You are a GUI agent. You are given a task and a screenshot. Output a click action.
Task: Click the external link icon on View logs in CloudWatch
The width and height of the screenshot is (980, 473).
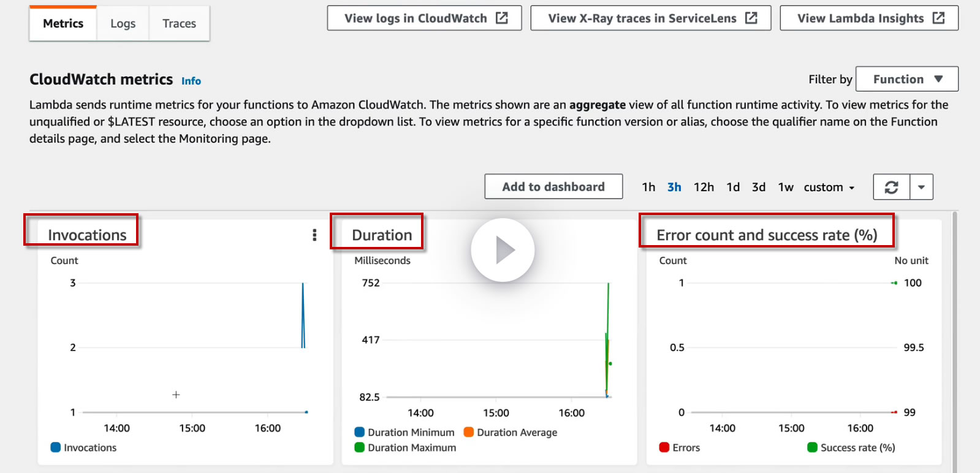pyautogui.click(x=502, y=18)
